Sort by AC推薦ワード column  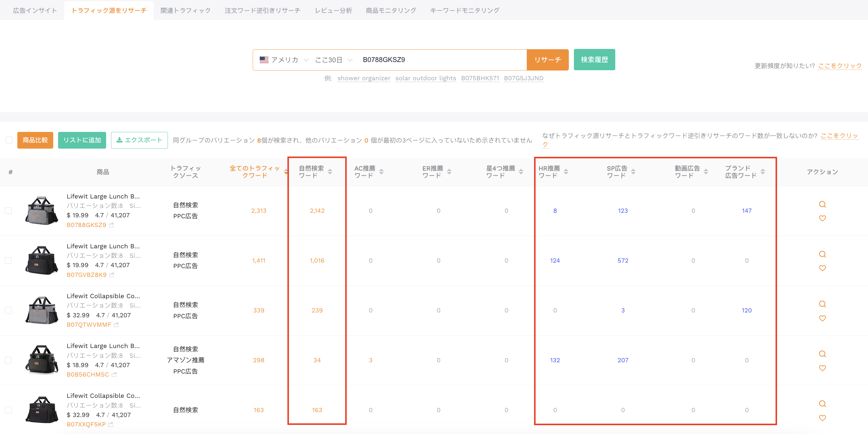[x=381, y=172]
